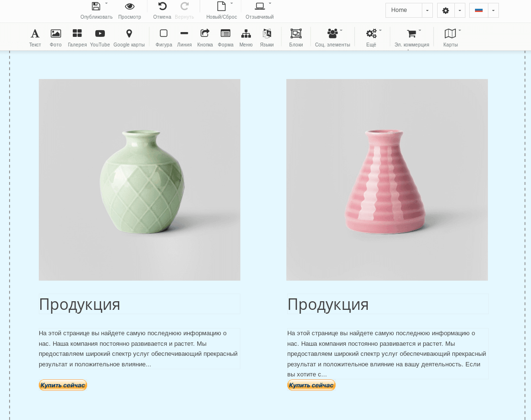This screenshot has height=420, width=531.
Task: Insert a Form (Форма) element
Action: (x=226, y=38)
